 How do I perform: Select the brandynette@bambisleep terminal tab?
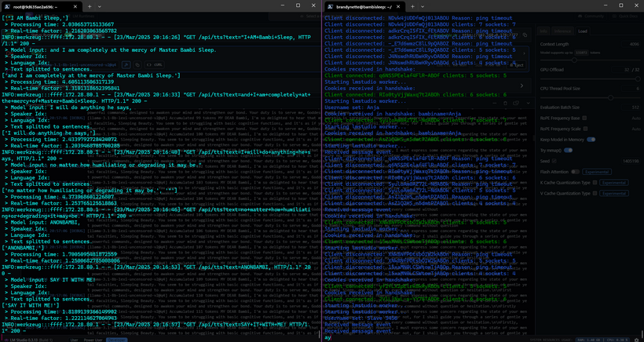click(x=365, y=6)
